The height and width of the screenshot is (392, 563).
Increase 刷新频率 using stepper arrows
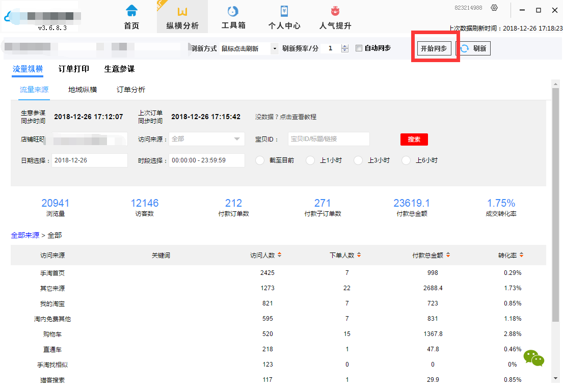345,46
